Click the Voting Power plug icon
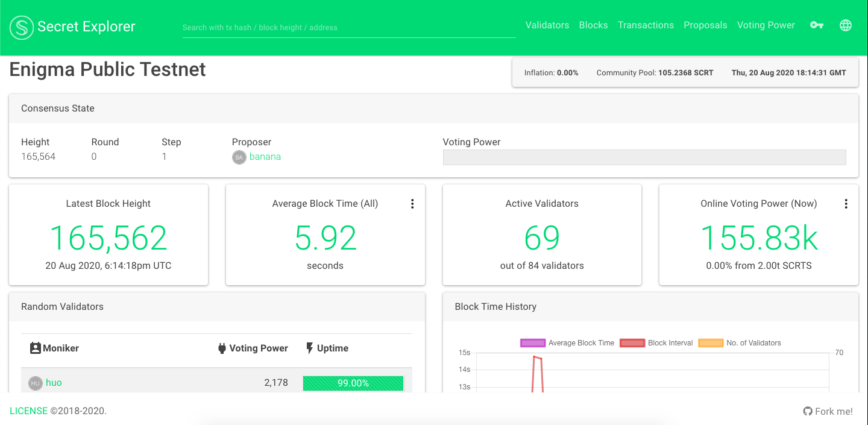 click(x=222, y=348)
